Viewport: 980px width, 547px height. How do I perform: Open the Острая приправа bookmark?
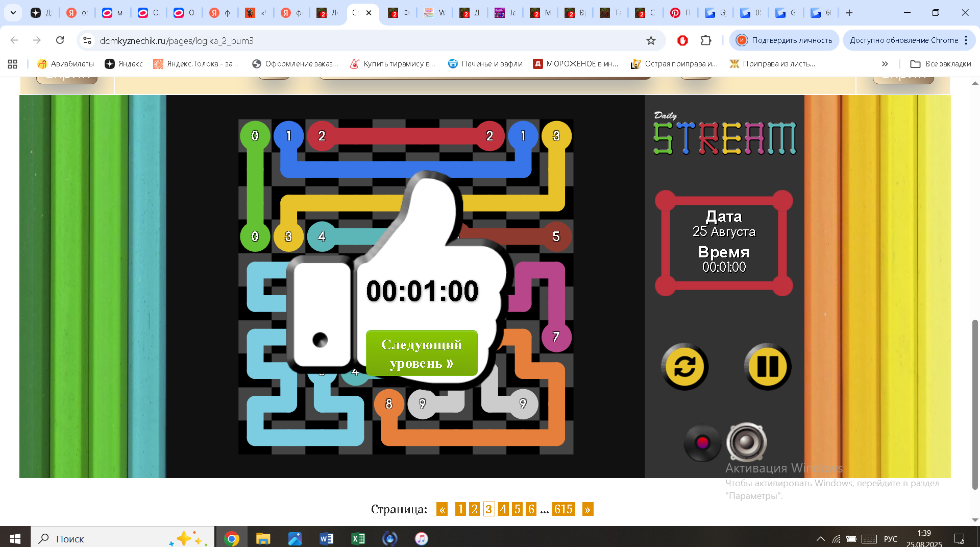coord(674,64)
